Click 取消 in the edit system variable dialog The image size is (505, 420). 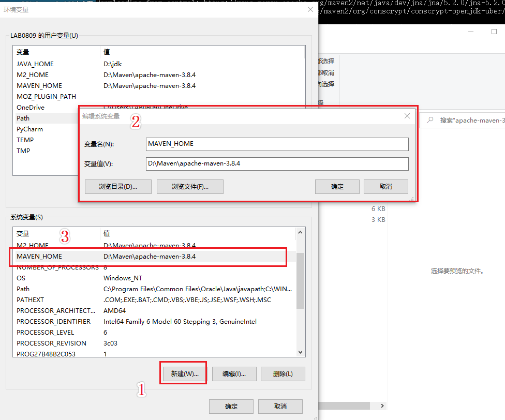tap(386, 187)
